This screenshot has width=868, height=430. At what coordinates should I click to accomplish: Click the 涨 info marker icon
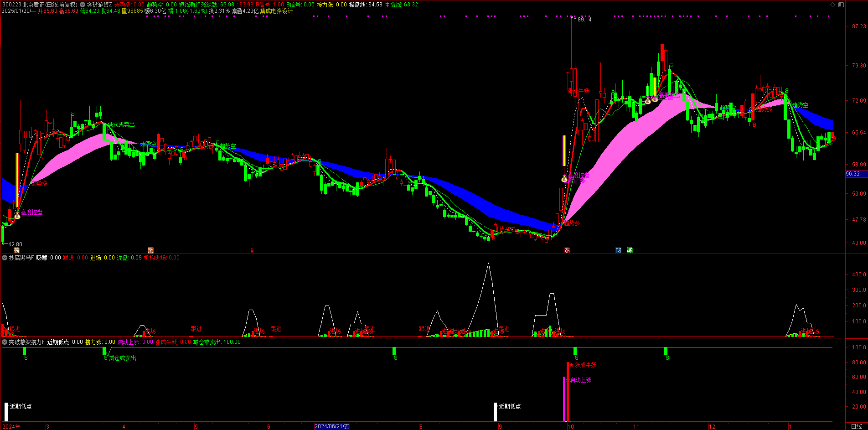[x=567, y=250]
